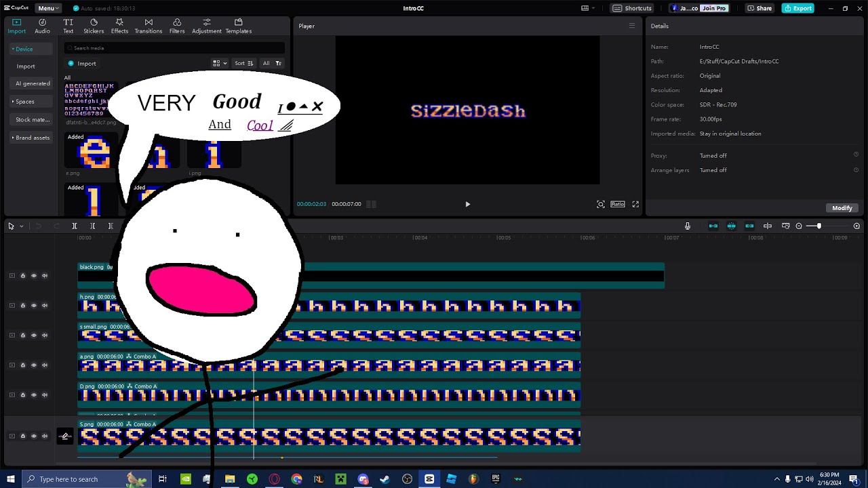Click the Export button
The width and height of the screenshot is (868, 488).
(x=797, y=8)
